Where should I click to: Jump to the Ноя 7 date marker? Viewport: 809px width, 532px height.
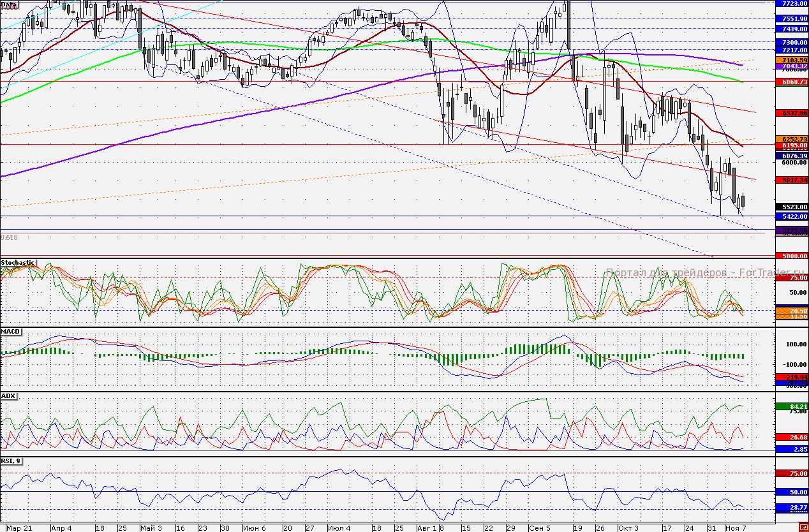(735, 528)
